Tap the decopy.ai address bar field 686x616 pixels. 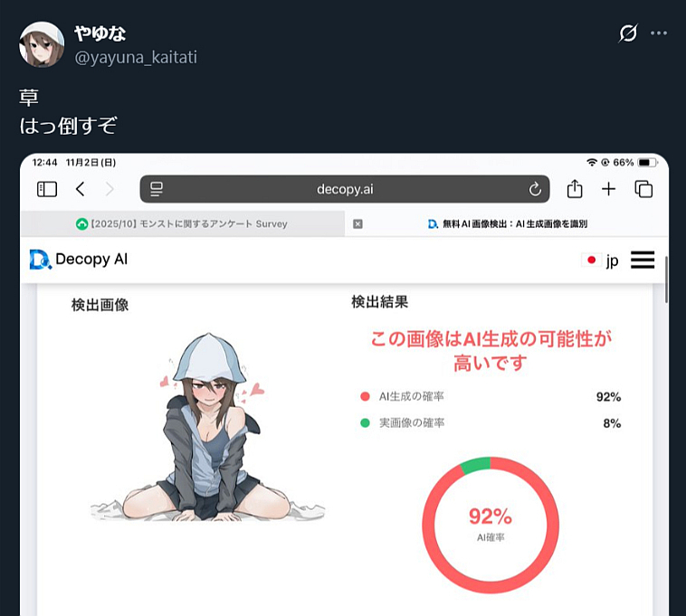tap(345, 189)
